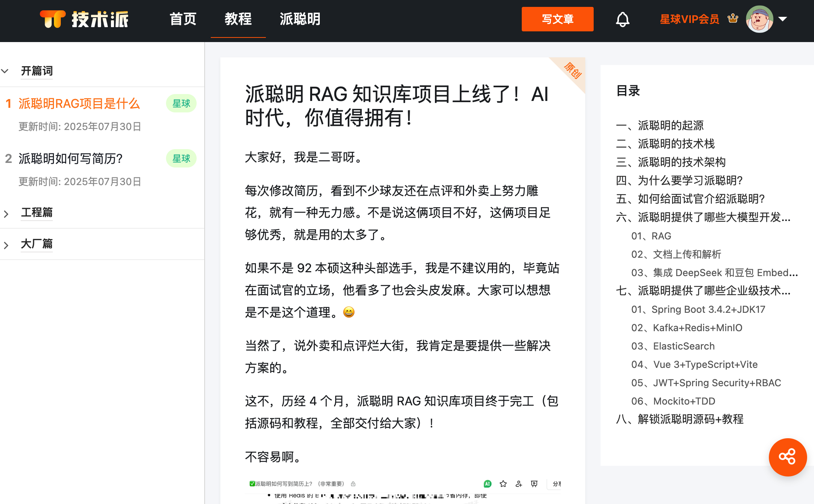Jump to 02、文档上传和解析
Viewport: 814px width, 504px height.
[x=676, y=254]
